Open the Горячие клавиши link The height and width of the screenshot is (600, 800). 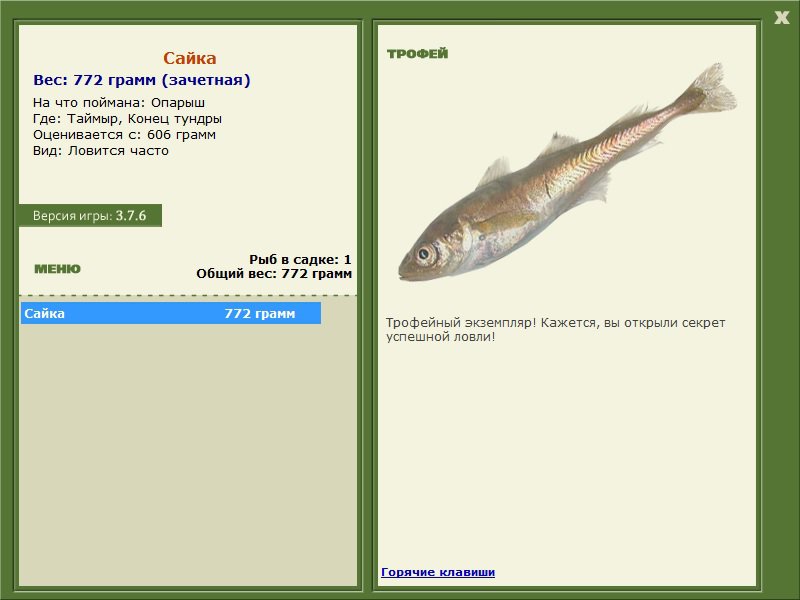(438, 572)
